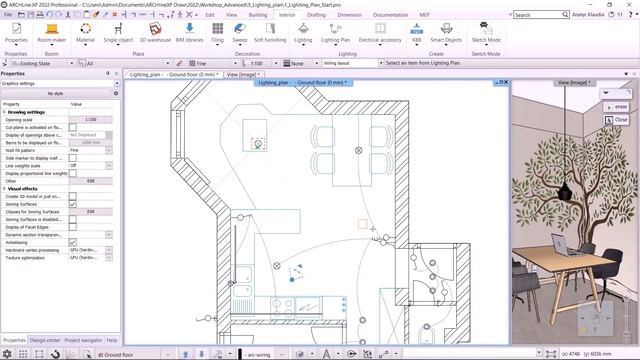Screen dimensions: 640x360
Task: Open the Lighting Plan tool
Action: 336,33
